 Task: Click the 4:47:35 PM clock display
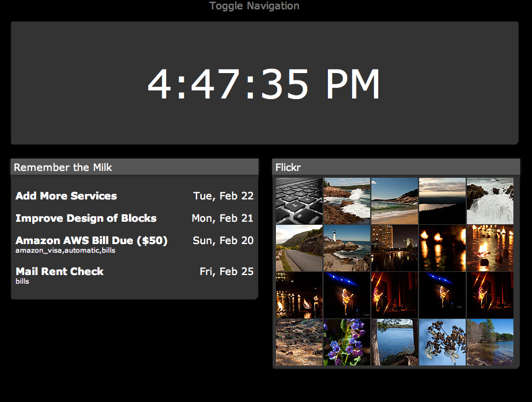click(264, 84)
